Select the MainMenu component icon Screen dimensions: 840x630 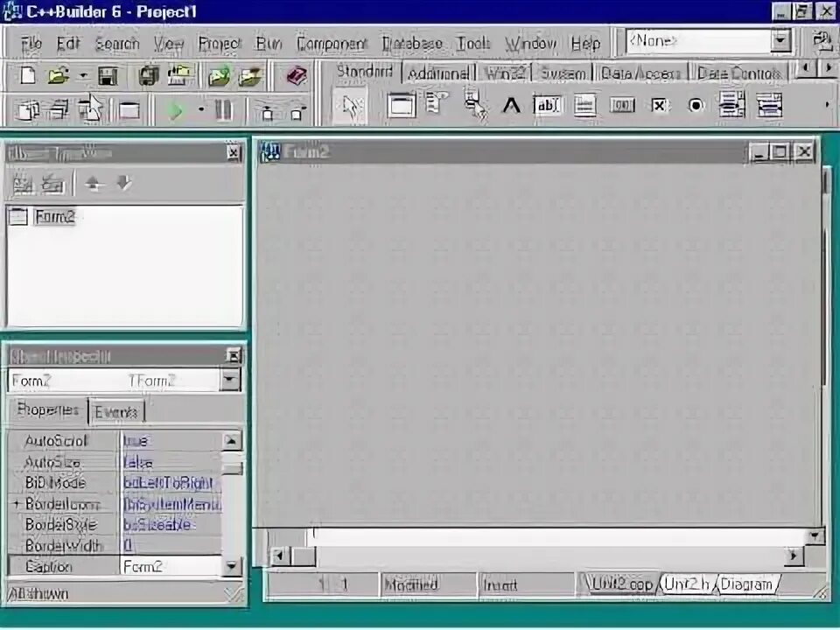[x=436, y=103]
